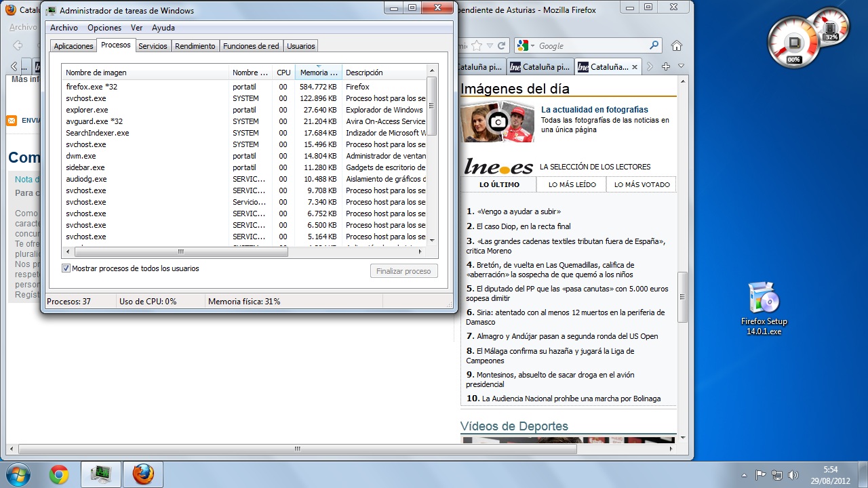This screenshot has width=868, height=488.
Task: Switch to the Funciones de red tab
Action: coord(251,46)
